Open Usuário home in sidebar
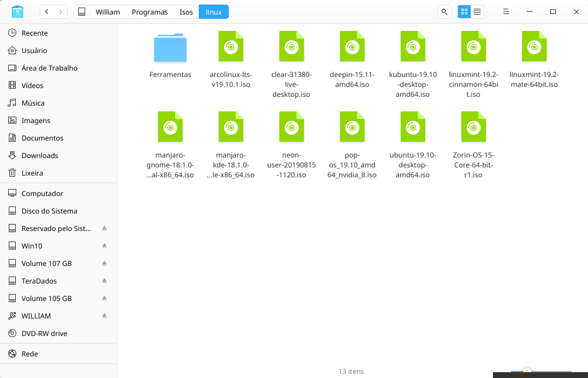 click(58, 51)
